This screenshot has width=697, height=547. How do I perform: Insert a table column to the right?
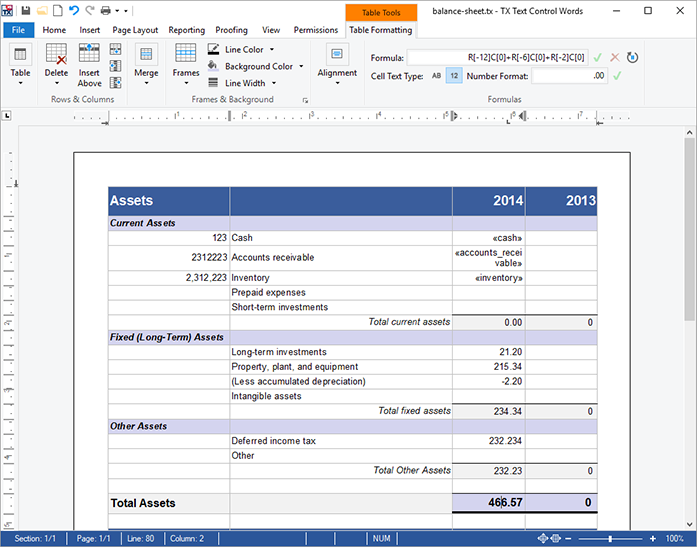point(116,83)
